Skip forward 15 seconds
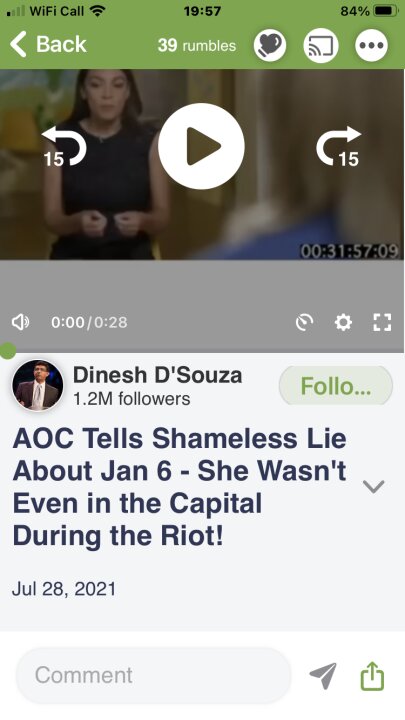The width and height of the screenshot is (405, 720). click(x=338, y=147)
